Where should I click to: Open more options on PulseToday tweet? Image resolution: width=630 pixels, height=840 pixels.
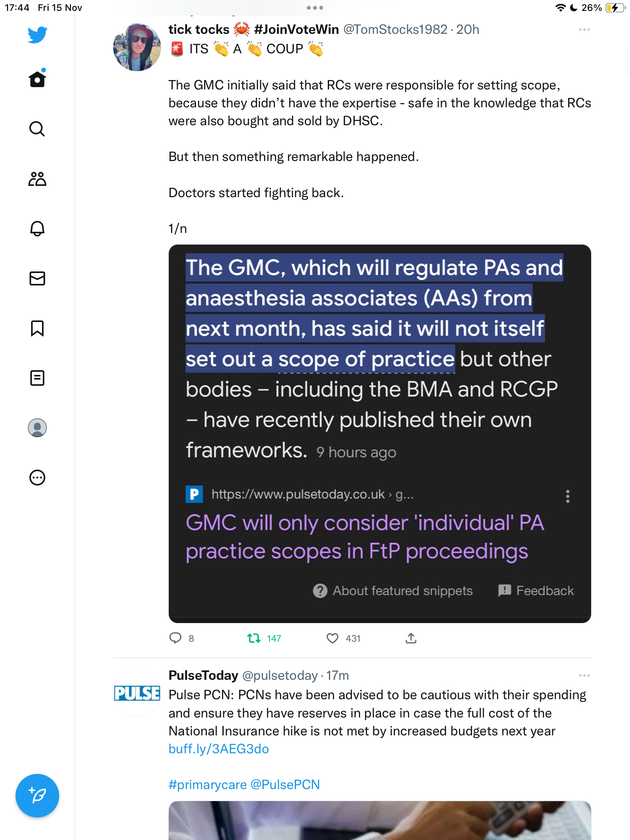point(584,675)
